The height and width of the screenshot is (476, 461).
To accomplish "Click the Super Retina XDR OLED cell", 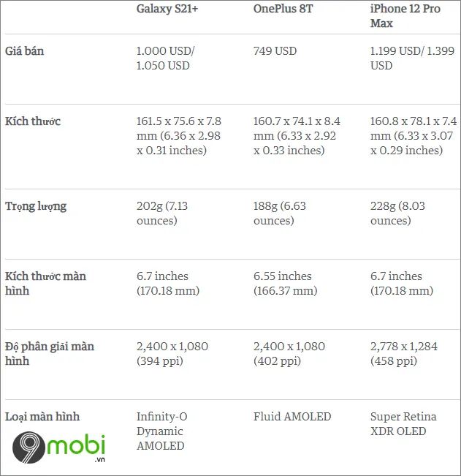I will pos(403,424).
